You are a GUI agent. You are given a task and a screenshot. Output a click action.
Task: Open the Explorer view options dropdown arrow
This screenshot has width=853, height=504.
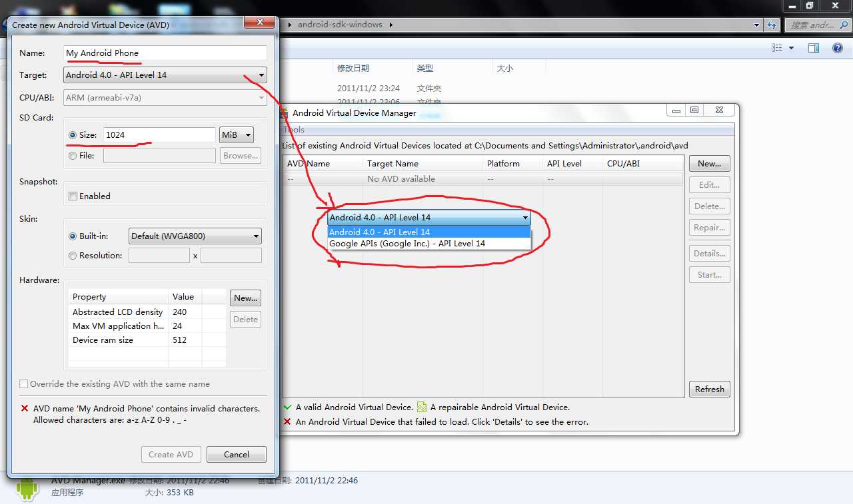[x=792, y=48]
